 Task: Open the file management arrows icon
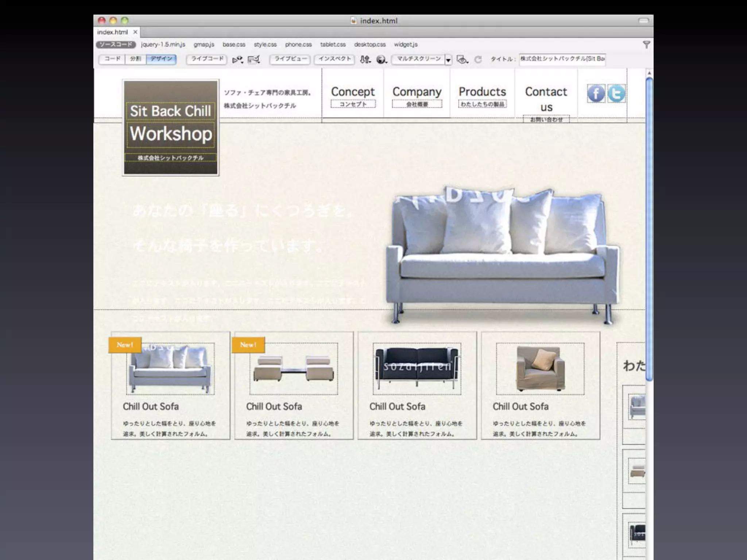tap(365, 59)
